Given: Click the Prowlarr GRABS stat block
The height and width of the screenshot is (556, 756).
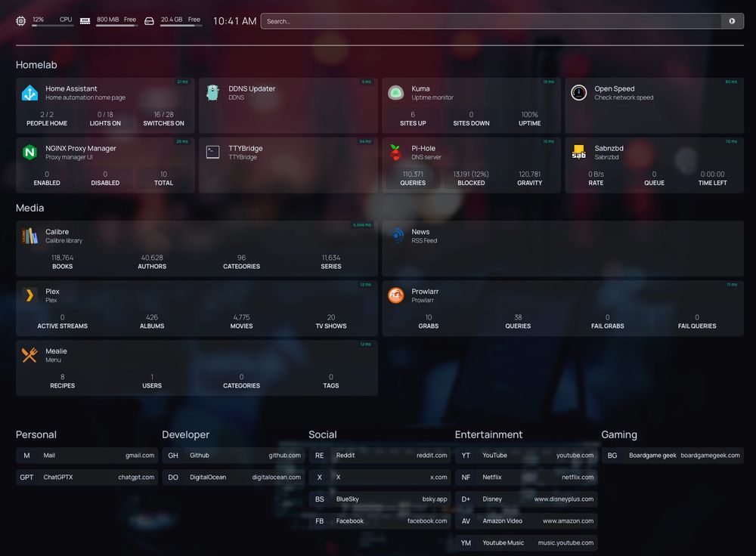Looking at the screenshot, I should [429, 321].
